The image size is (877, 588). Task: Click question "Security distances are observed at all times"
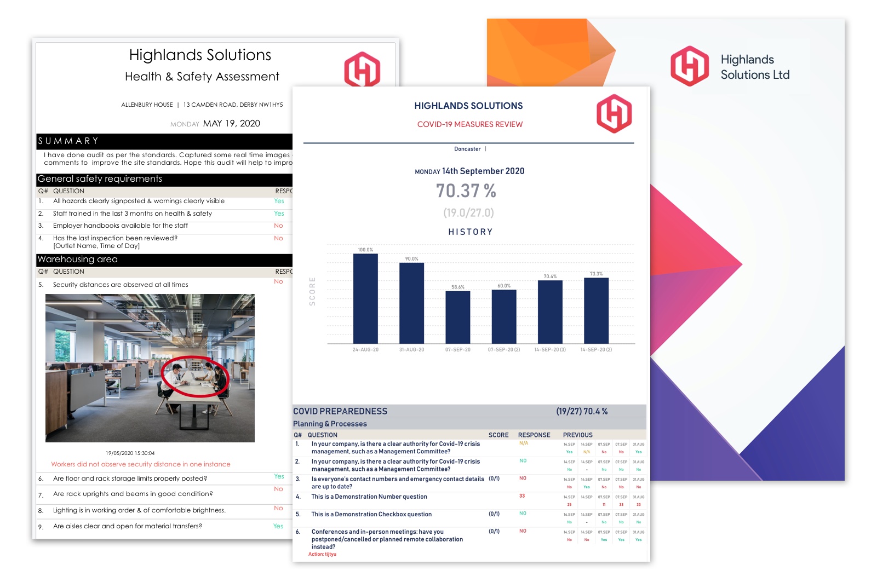point(121,285)
